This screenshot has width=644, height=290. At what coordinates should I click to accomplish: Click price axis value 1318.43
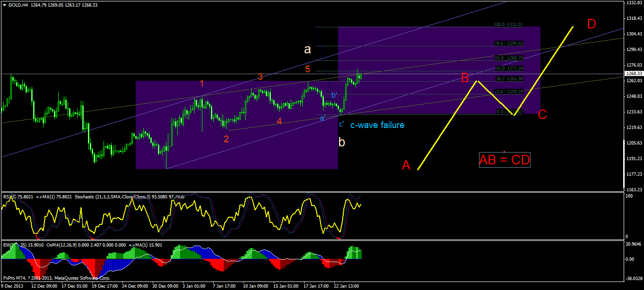pos(634,18)
